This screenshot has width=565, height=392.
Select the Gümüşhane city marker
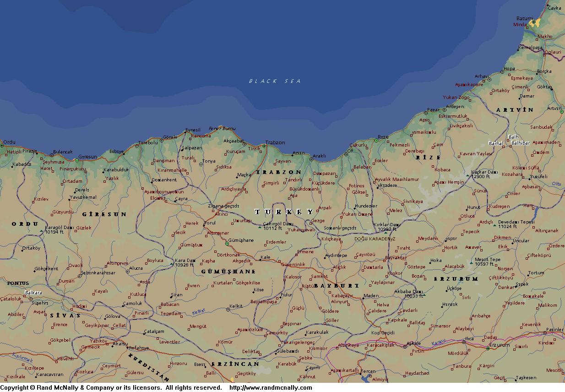(227, 244)
